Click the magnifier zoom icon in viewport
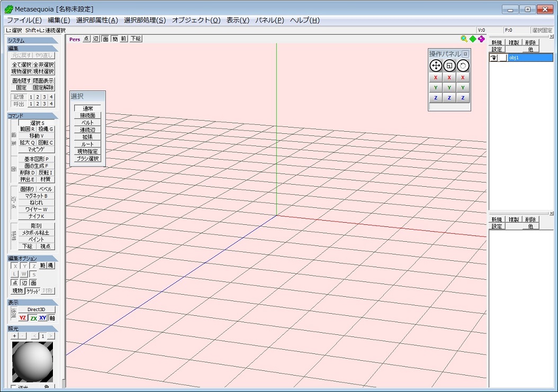 [464, 39]
